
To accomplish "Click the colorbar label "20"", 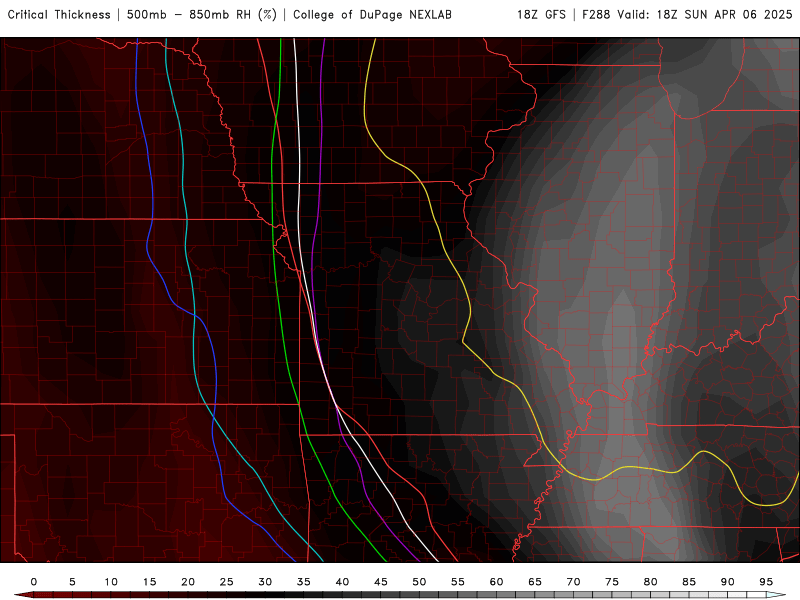I will point(188,582).
